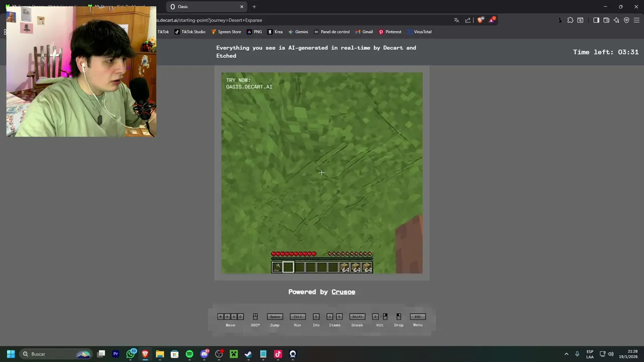Open Leo AI sparkle icon
Screen dimensions: 644x362
pos(616,20)
